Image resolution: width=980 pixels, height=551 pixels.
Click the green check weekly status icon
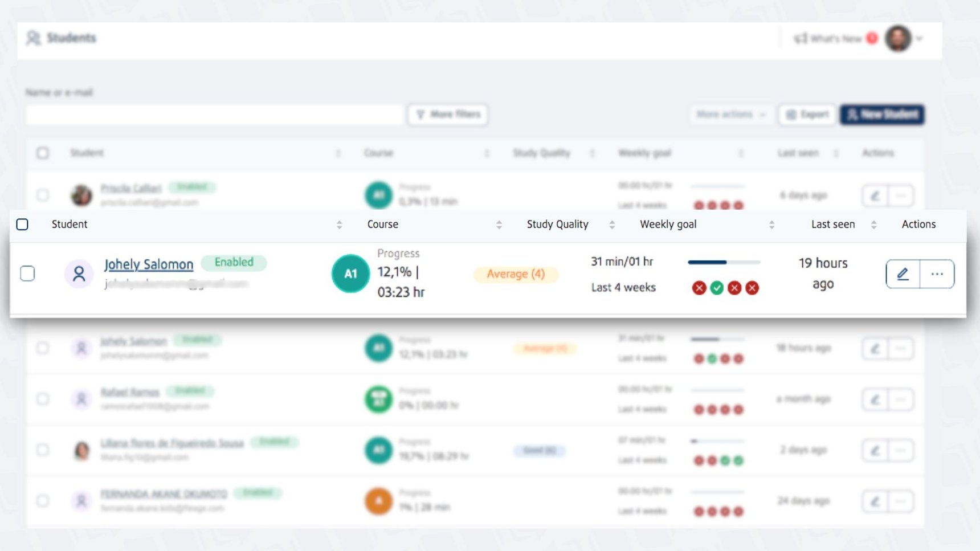[x=717, y=288]
